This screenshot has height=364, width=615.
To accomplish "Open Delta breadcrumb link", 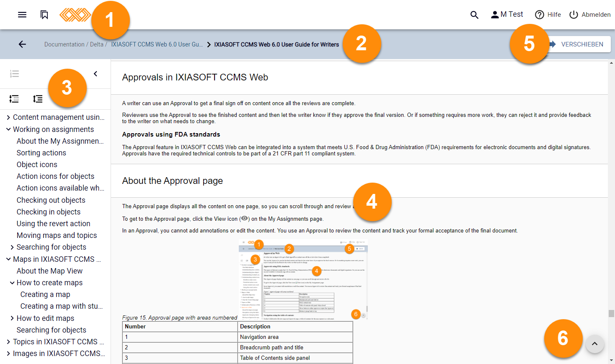I will coord(97,44).
